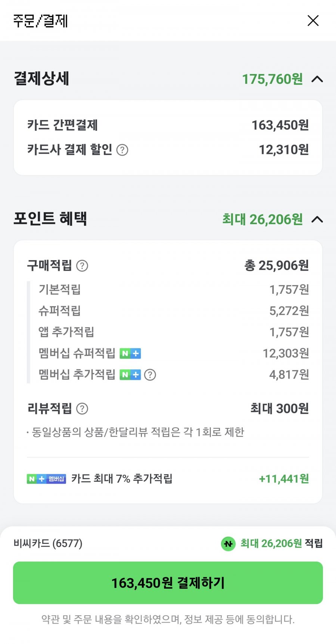Tap the 카드 간편결제 payment row

[168, 125]
